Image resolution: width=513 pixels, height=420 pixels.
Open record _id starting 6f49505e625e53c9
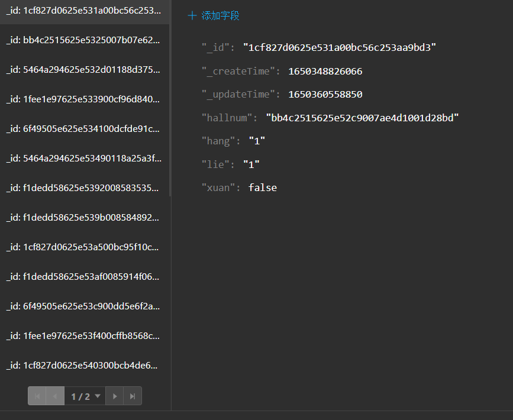(83, 306)
